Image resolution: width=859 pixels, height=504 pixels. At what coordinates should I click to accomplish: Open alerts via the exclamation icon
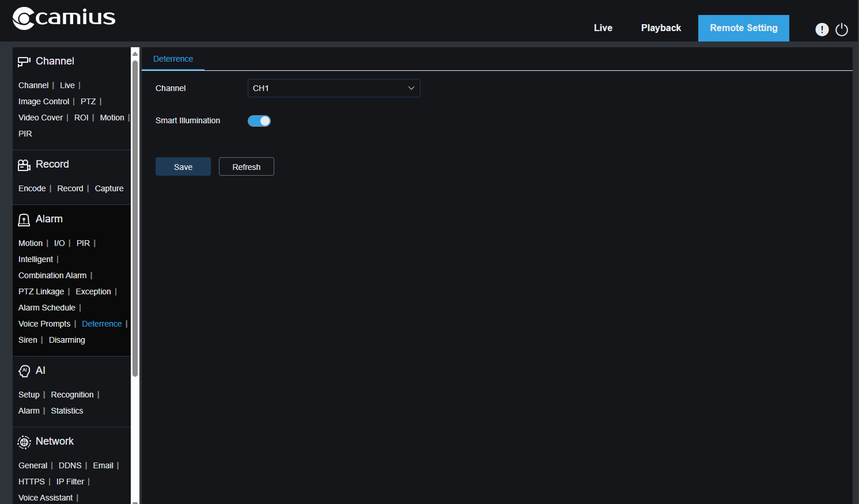(822, 29)
